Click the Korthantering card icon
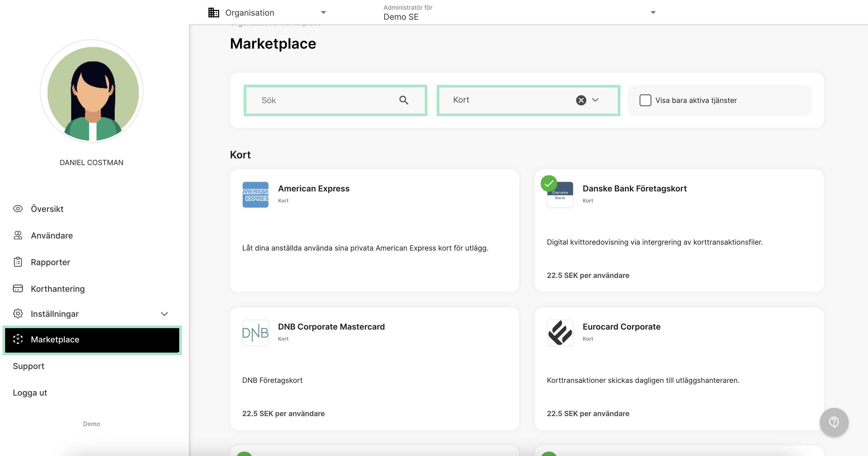This screenshot has width=868, height=456. (x=18, y=288)
